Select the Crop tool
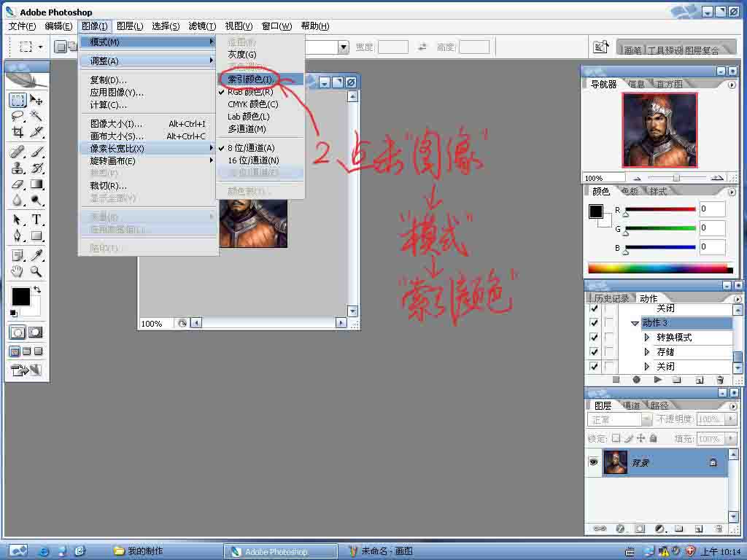Viewport: 747px width, 560px height. click(x=18, y=132)
